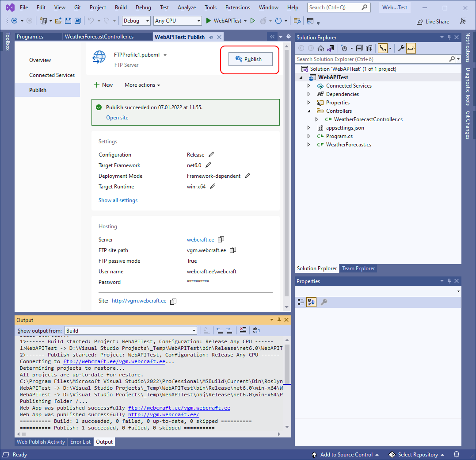Screen dimensions: 476x460
Task: Click the Publish page vertical scrollbar
Action: [286, 173]
